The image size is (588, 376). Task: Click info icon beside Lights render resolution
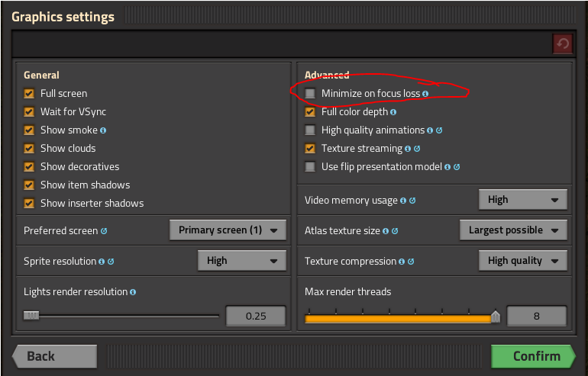click(x=133, y=292)
